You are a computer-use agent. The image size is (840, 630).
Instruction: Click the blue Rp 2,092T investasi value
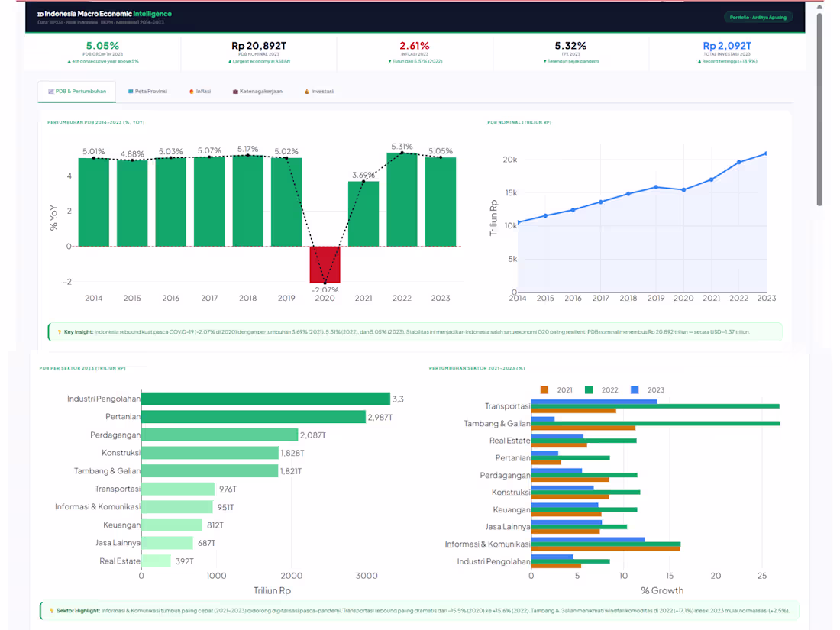tap(727, 46)
